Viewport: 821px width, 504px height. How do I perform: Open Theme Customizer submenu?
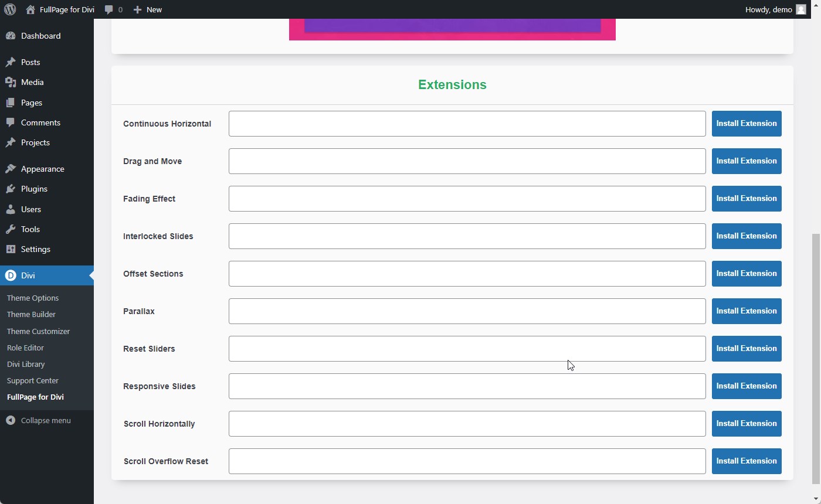[x=38, y=331]
